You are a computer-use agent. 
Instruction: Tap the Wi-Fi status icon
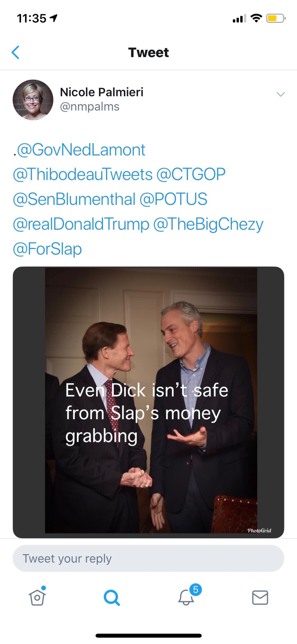[x=256, y=18]
